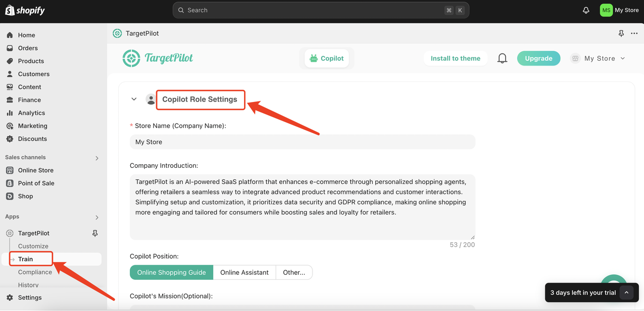Collapse the Copilot Role Settings section
644x311 pixels.
click(x=134, y=99)
